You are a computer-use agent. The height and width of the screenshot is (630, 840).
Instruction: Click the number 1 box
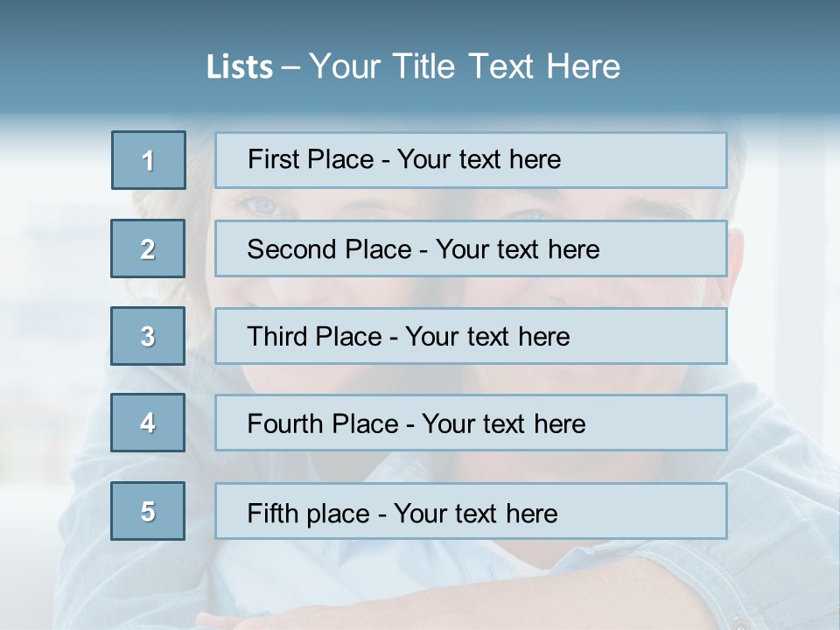149,160
